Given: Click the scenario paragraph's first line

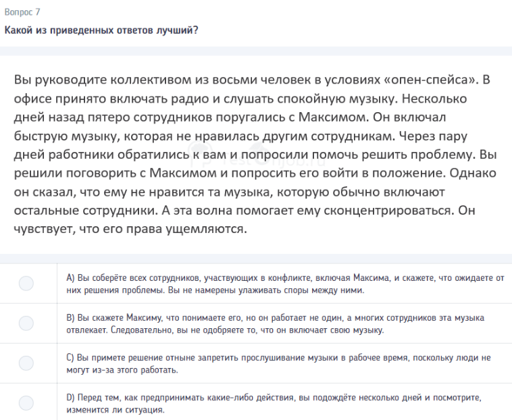Looking at the screenshot, I should point(250,80).
